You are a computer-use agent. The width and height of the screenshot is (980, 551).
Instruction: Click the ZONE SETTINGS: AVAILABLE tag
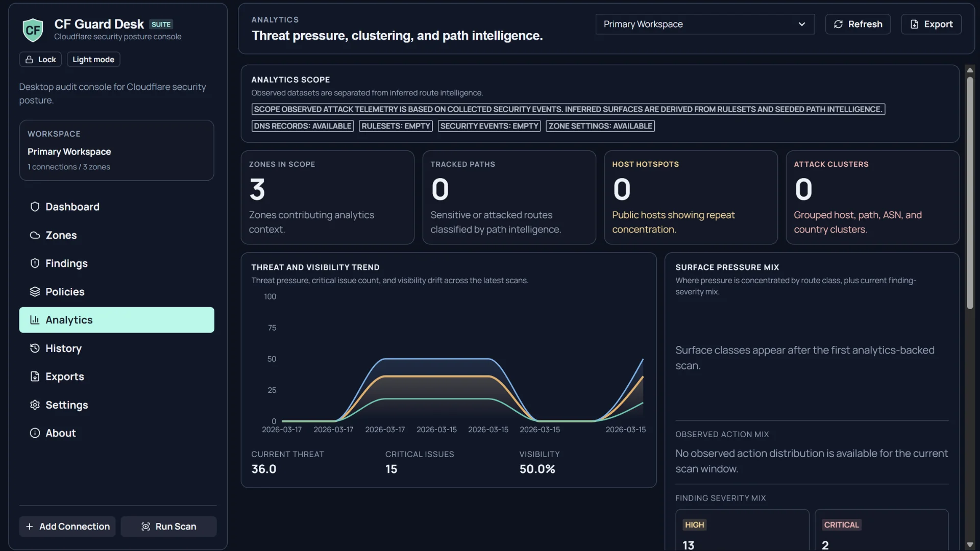pyautogui.click(x=600, y=126)
